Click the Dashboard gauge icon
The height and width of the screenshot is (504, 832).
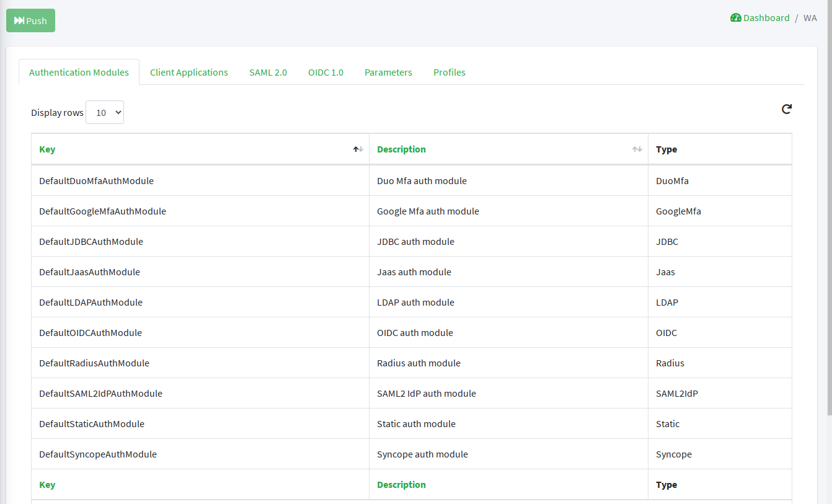point(735,18)
